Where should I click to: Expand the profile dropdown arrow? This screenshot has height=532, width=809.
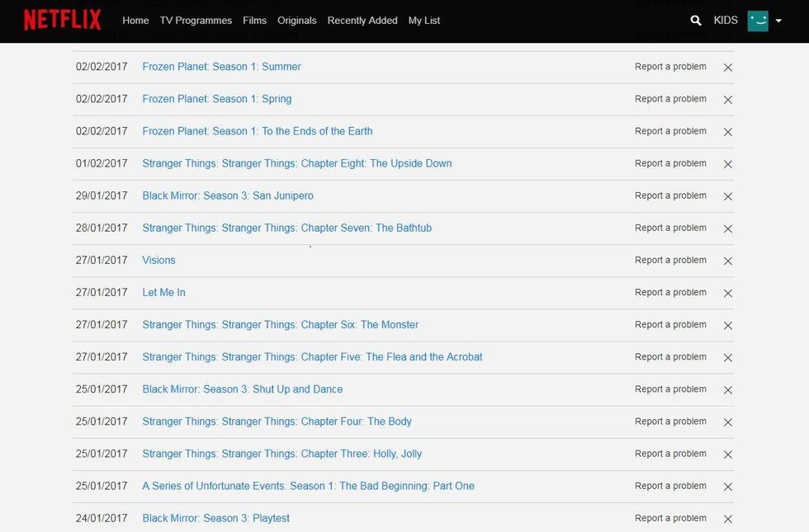(x=778, y=21)
